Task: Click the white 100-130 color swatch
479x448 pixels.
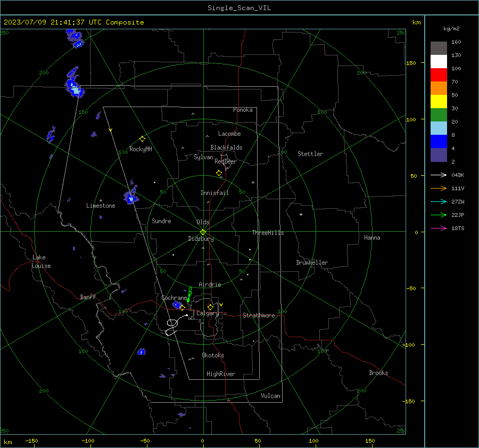Action: pyautogui.click(x=439, y=61)
